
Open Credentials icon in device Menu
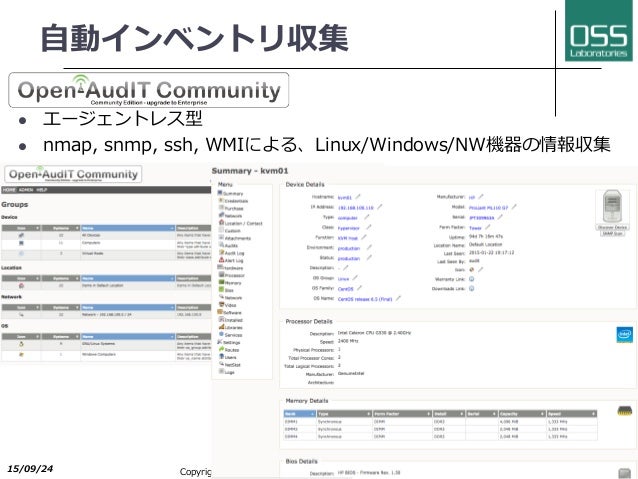[221, 200]
